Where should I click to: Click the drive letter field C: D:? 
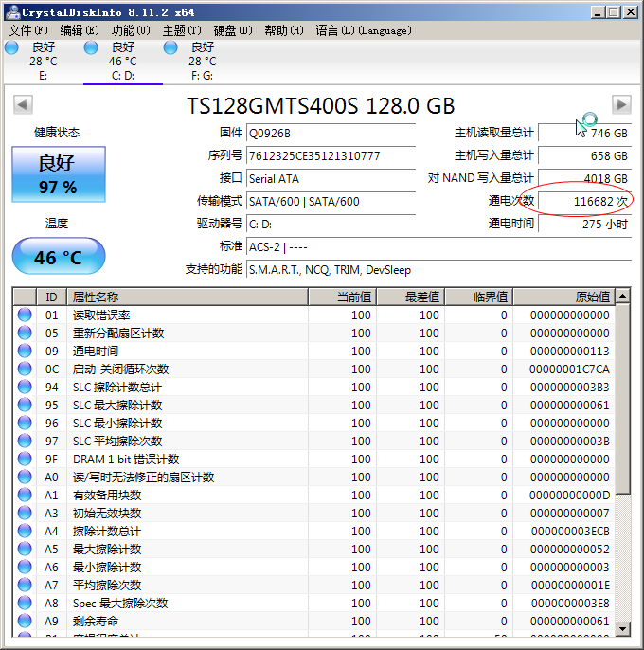point(331,225)
